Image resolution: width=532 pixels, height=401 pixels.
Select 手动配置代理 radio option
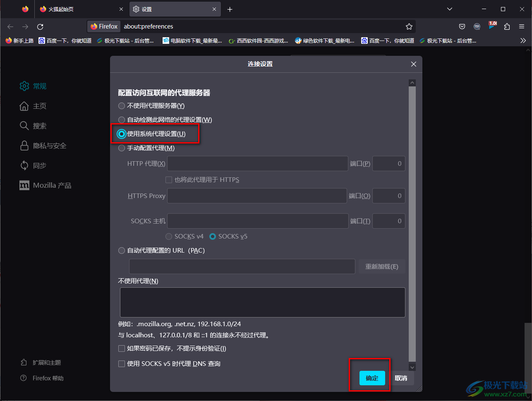122,148
